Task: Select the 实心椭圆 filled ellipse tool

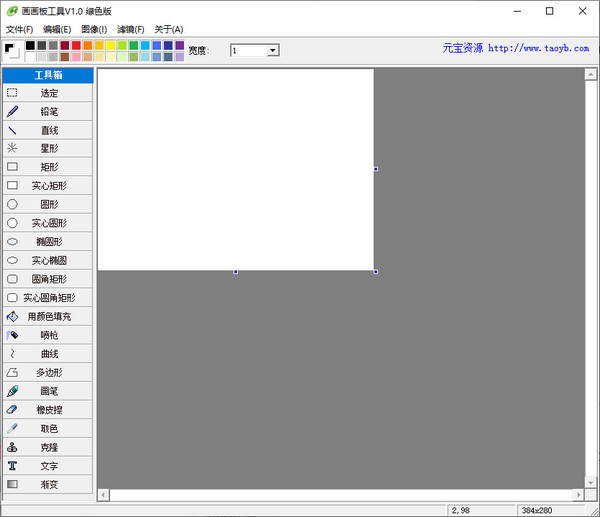Action: [48, 261]
